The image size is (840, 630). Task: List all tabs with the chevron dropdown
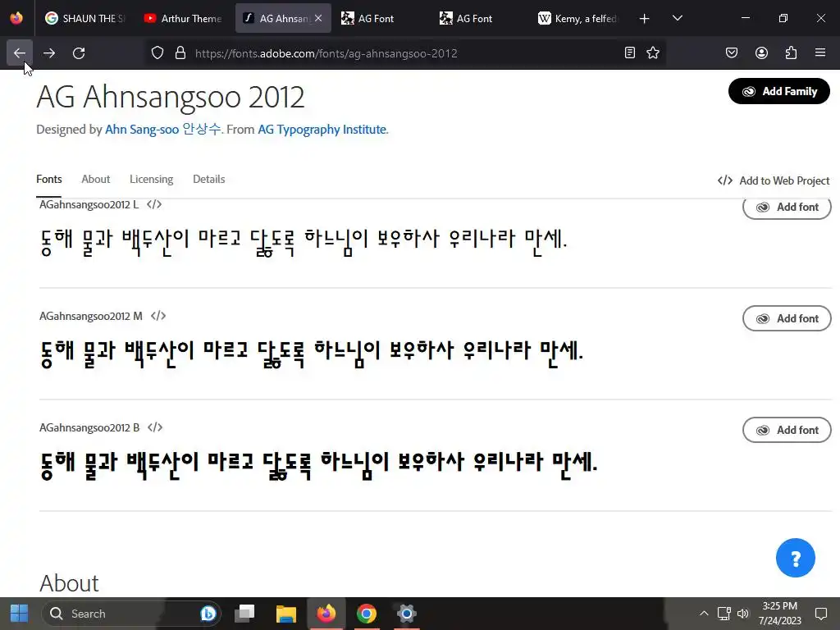pos(677,18)
